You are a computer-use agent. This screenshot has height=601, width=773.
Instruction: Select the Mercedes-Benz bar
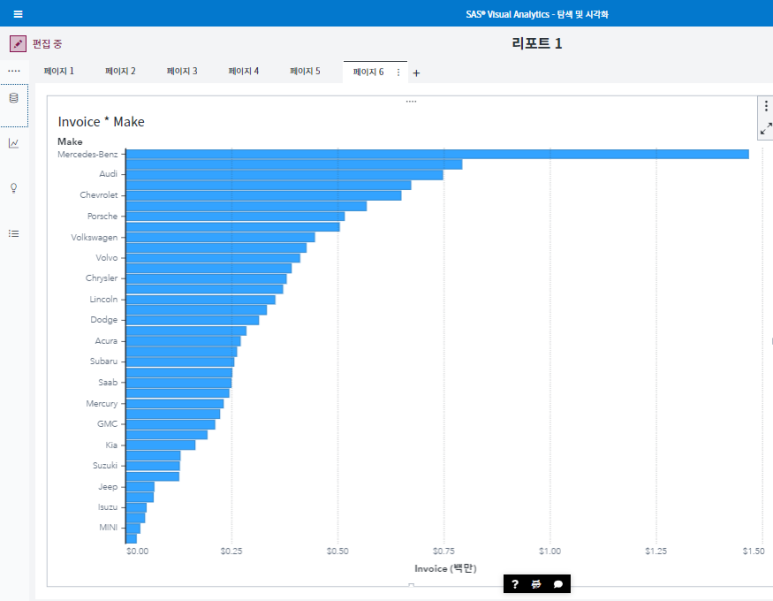437,154
